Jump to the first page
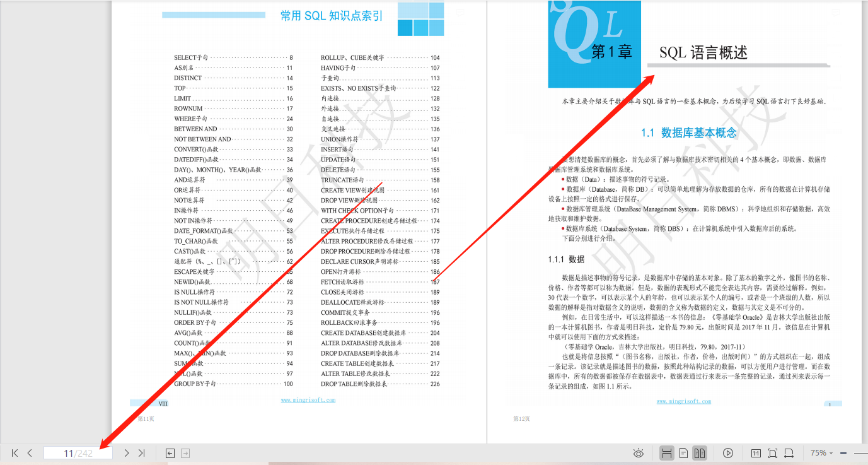Screen dimensions: 868x465 coord(15,453)
